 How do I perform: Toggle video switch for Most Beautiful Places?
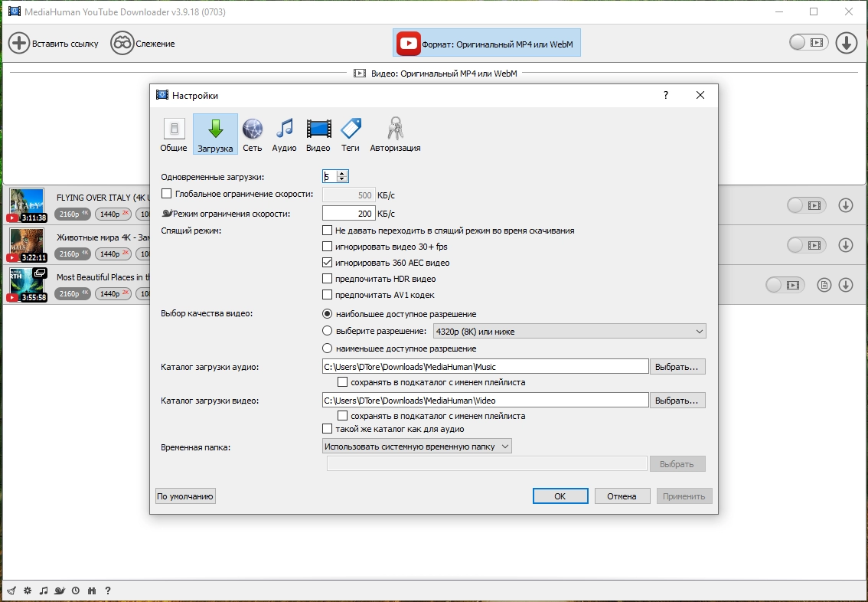click(785, 285)
